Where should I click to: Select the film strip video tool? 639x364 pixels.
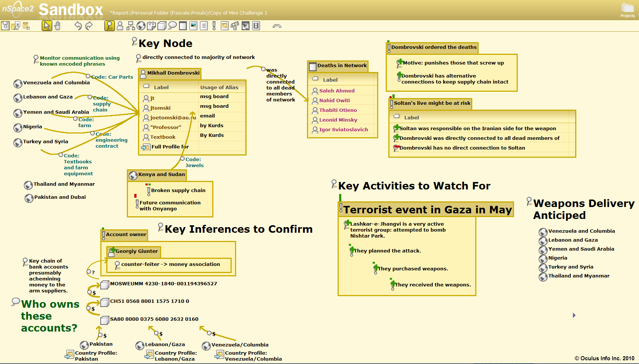click(256, 26)
